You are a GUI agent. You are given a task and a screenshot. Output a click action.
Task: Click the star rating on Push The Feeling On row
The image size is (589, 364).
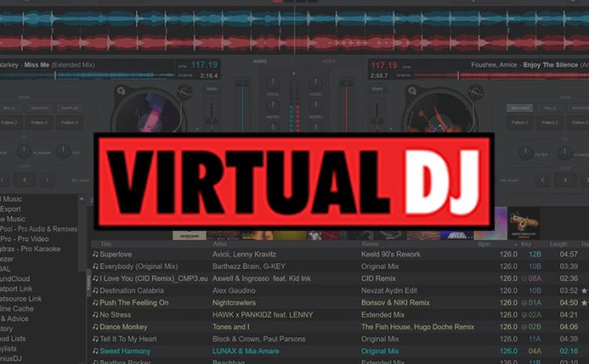coord(585,302)
